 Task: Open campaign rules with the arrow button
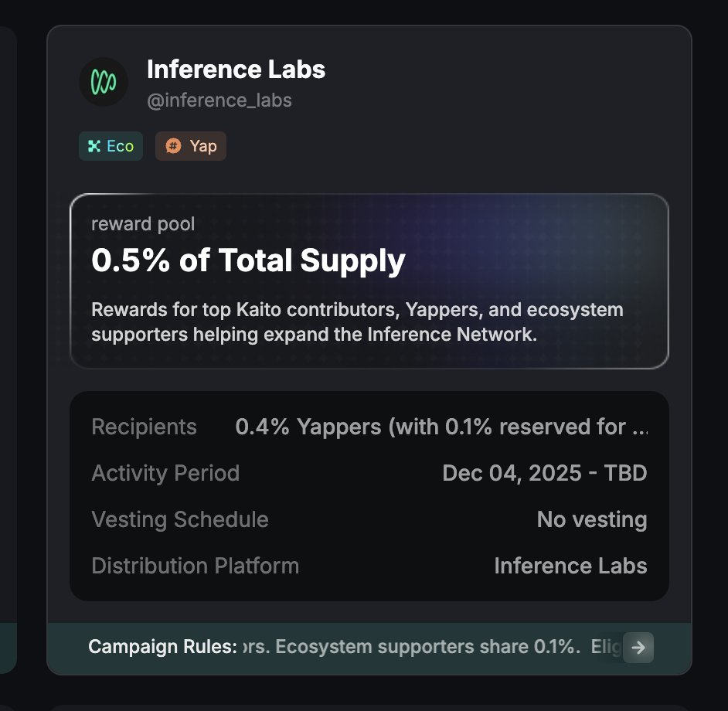(638, 648)
